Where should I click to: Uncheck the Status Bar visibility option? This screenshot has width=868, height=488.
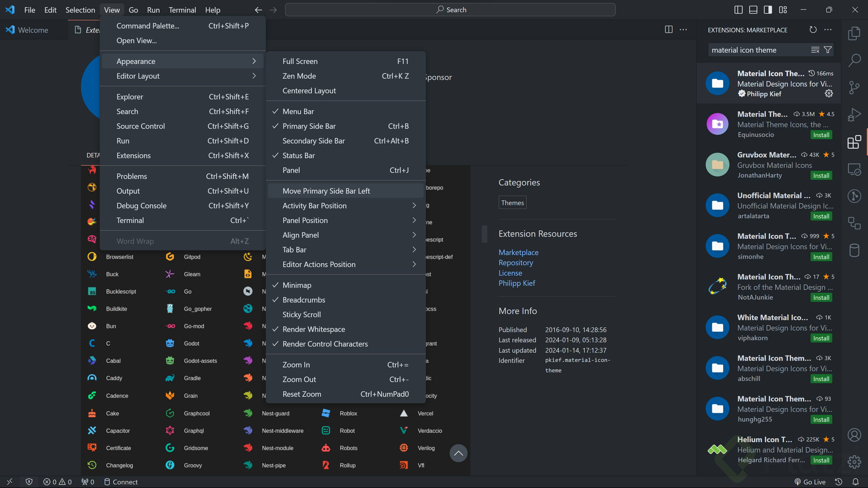[x=298, y=155]
